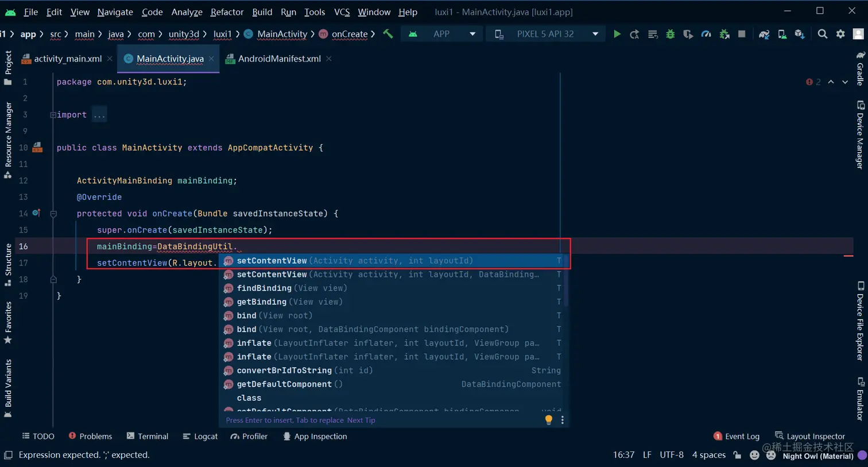Click the sad face feedback icon
The width and height of the screenshot is (868, 467).
(x=771, y=455)
